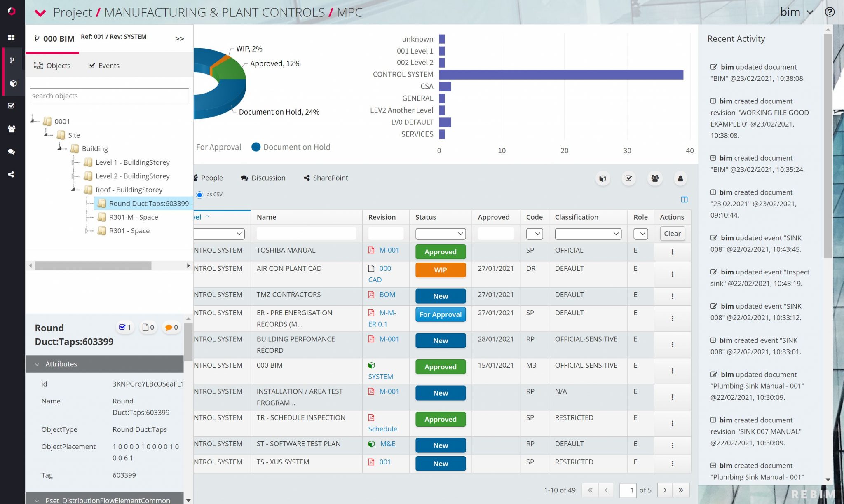The image size is (844, 504).
Task: Click round cube button above table
Action: [x=603, y=178]
